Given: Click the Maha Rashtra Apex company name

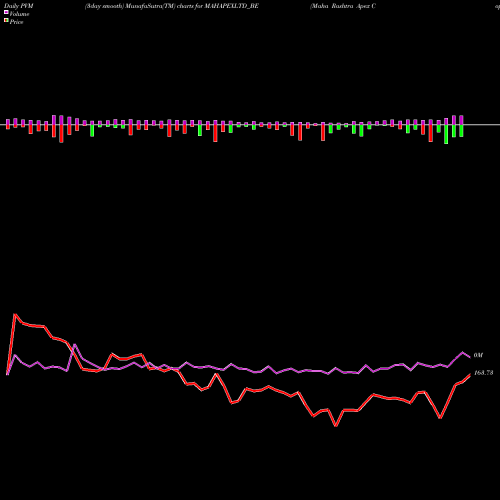Looking at the screenshot, I should pos(343,6).
